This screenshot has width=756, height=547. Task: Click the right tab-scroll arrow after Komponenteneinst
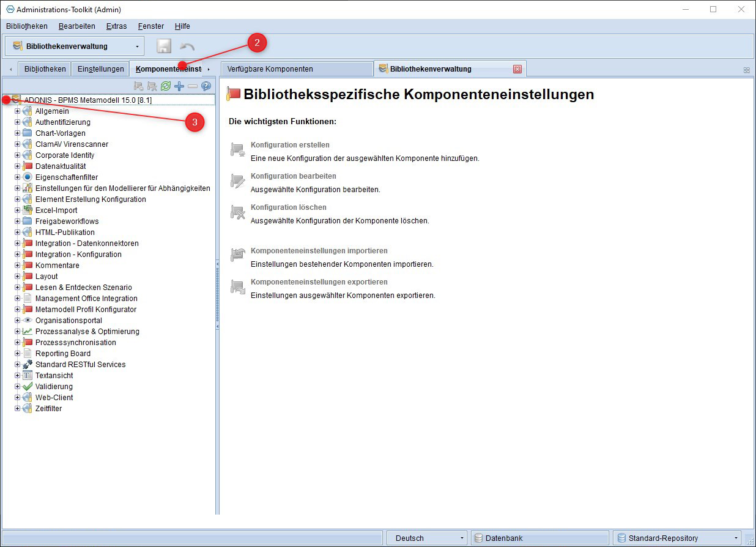coord(209,70)
